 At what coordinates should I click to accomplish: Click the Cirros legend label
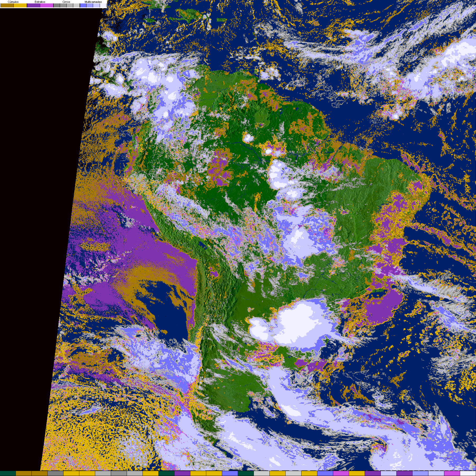point(66,2)
